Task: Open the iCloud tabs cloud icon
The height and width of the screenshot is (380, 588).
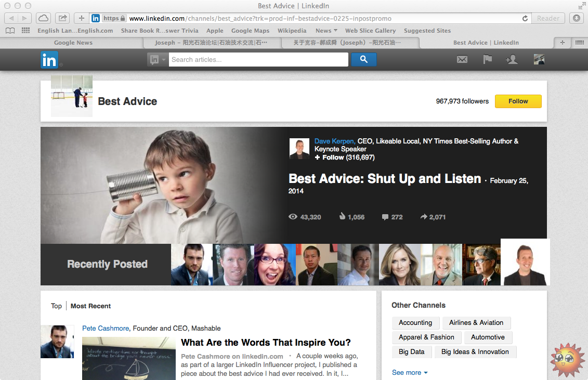Action: 44,18
